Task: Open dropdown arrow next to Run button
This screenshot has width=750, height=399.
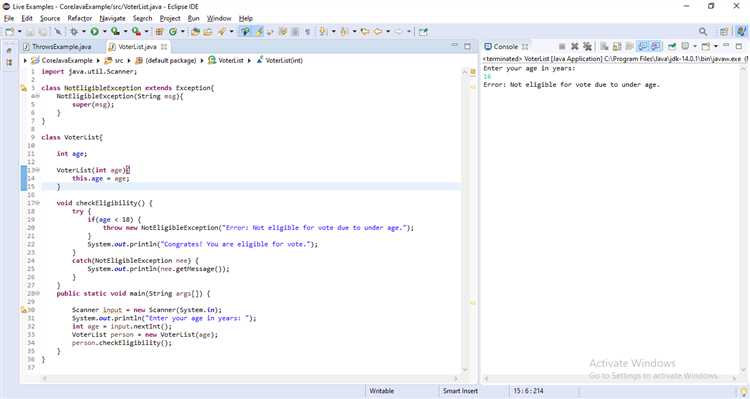Action: (x=104, y=32)
